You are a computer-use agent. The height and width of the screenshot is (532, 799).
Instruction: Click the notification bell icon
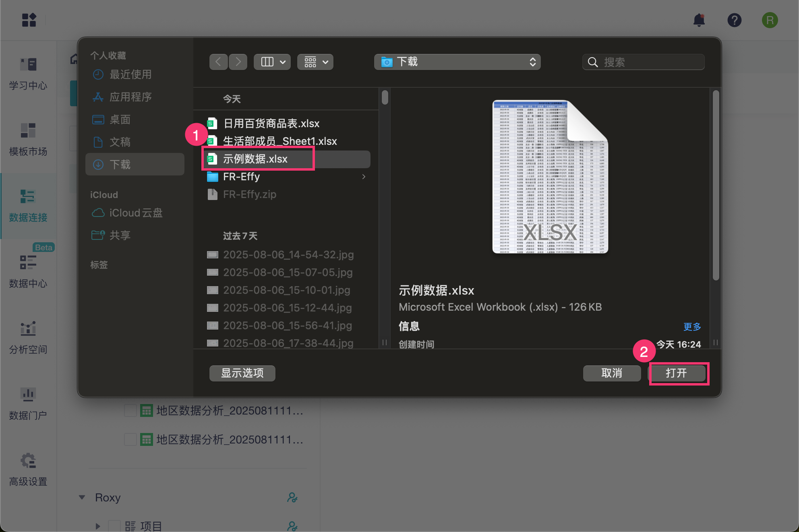(699, 20)
